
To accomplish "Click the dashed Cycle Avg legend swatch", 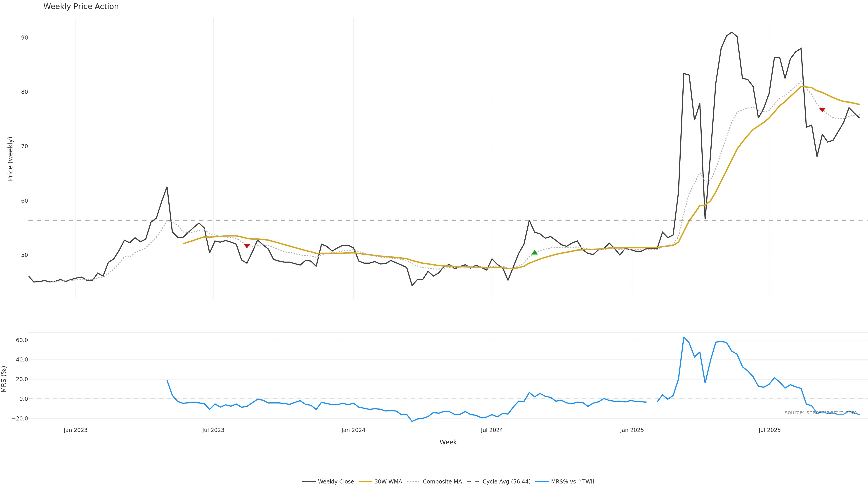I will pyautogui.click(x=473, y=482).
